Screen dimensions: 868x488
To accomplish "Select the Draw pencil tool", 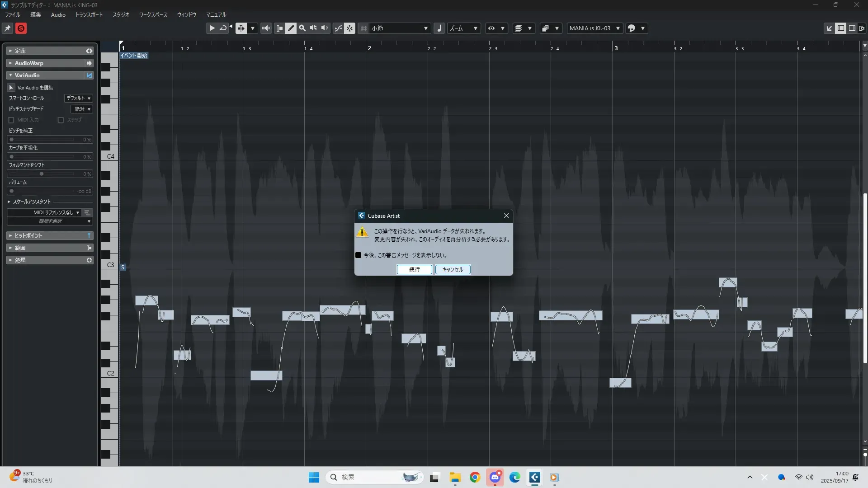I will coord(291,28).
